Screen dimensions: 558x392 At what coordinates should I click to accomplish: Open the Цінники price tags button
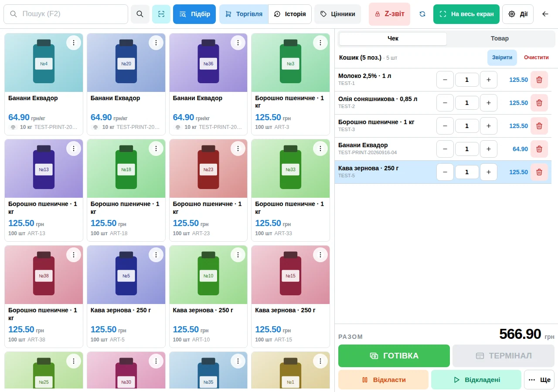[x=337, y=14]
